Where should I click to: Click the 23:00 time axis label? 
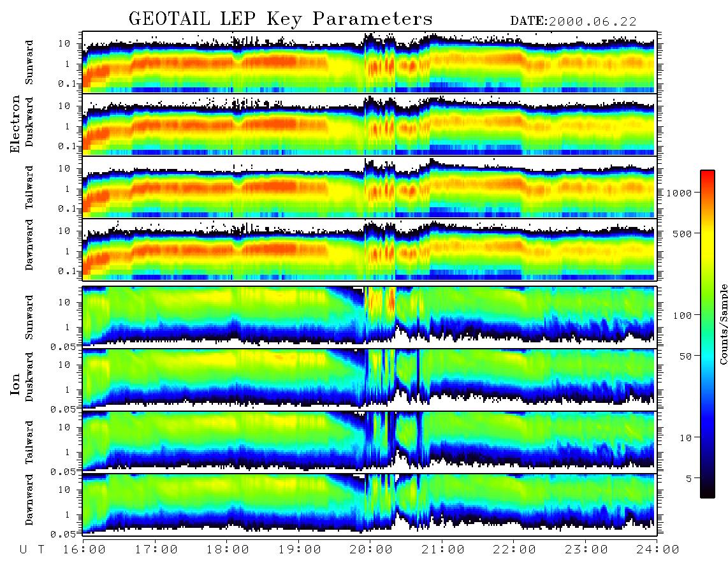coord(586,550)
